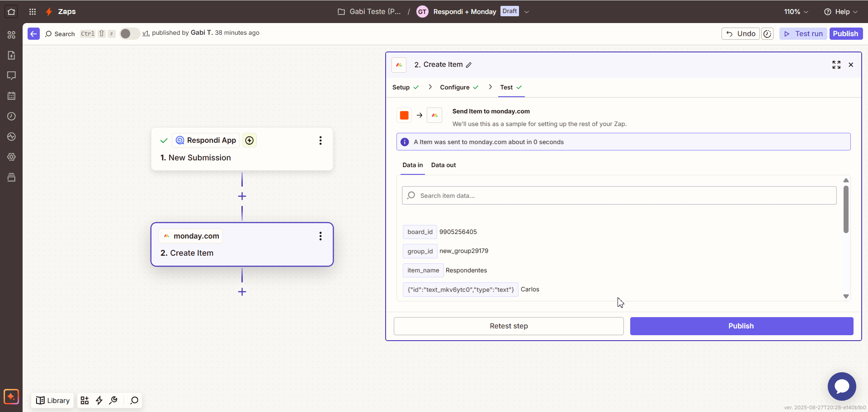
Task: Select the Data in tab
Action: point(413,165)
